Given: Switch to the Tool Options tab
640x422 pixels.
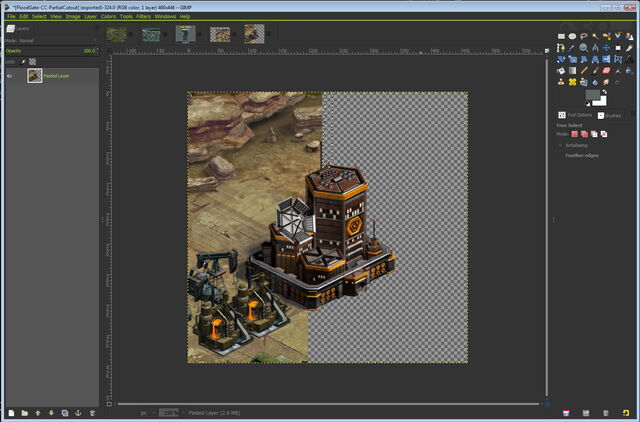Looking at the screenshot, I should (x=576, y=115).
